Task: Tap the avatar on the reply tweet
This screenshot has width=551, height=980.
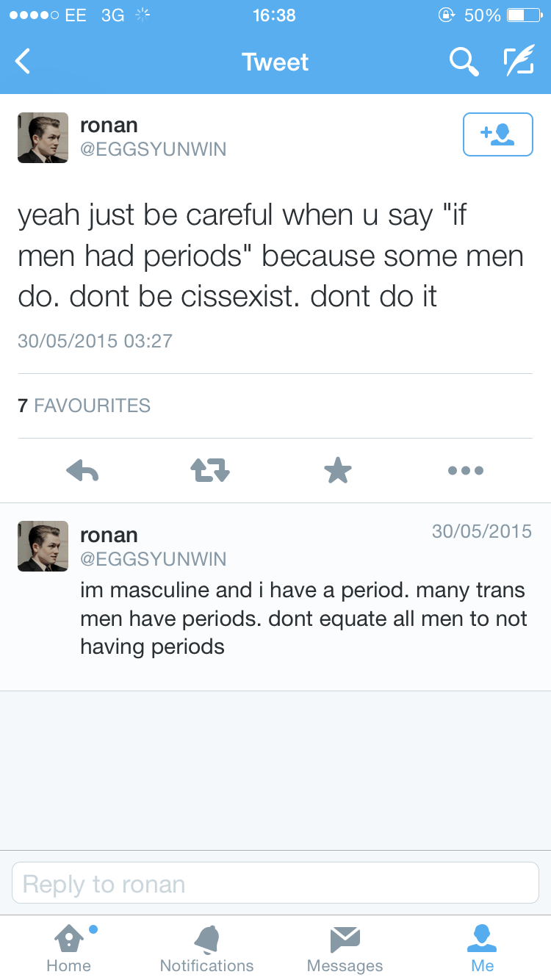Action: [43, 546]
